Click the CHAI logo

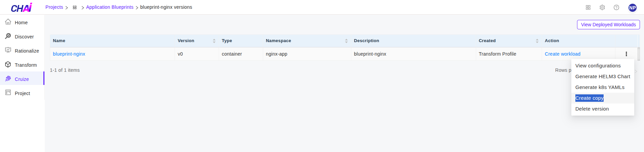tap(22, 7)
